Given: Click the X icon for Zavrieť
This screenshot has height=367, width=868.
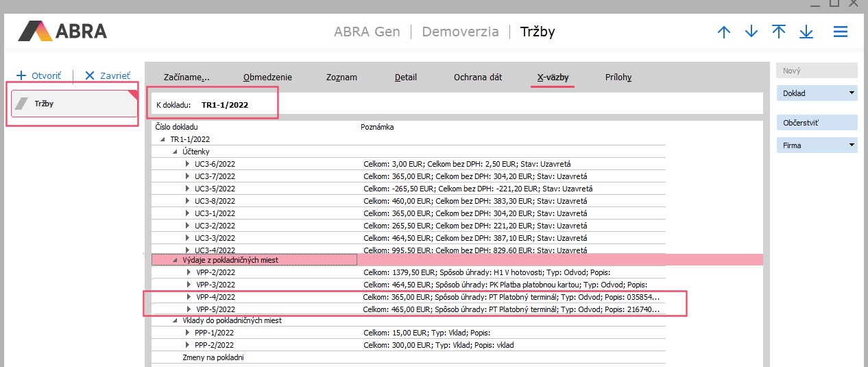Looking at the screenshot, I should click(89, 75).
